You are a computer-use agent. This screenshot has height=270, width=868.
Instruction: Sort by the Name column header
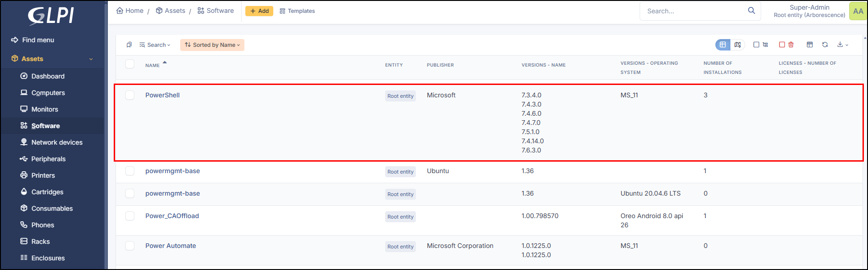153,65
